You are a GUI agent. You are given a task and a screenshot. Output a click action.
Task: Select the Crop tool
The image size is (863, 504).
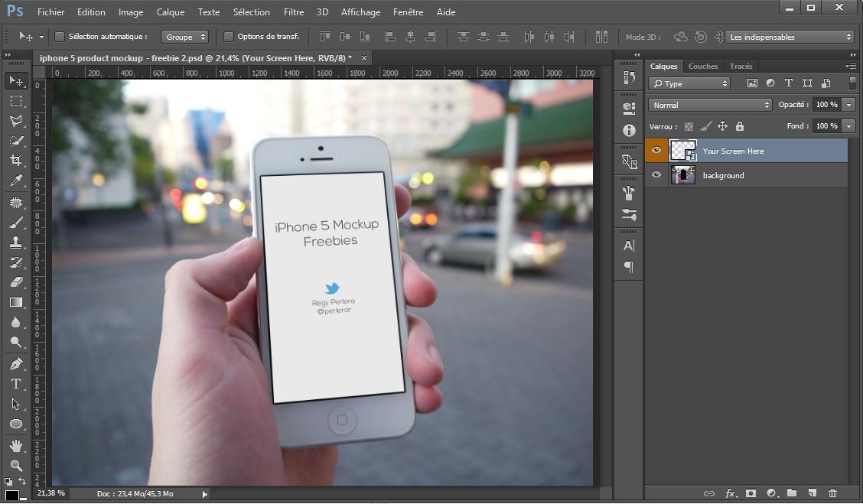click(16, 161)
